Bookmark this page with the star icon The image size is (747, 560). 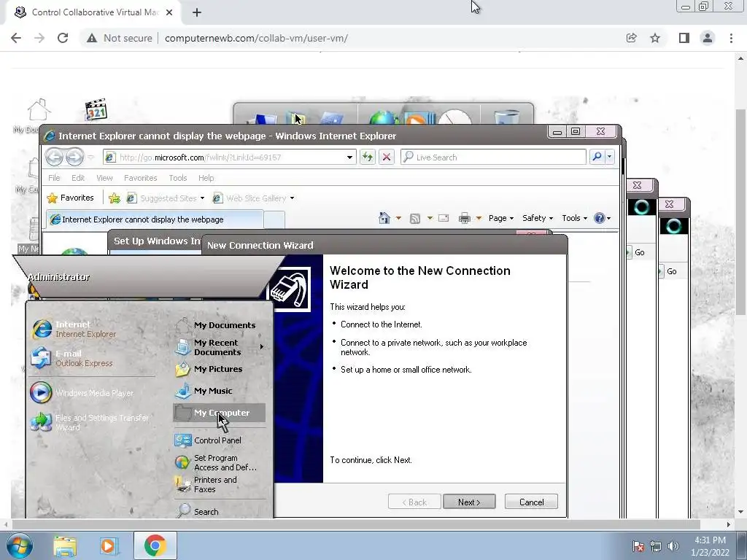[655, 38]
